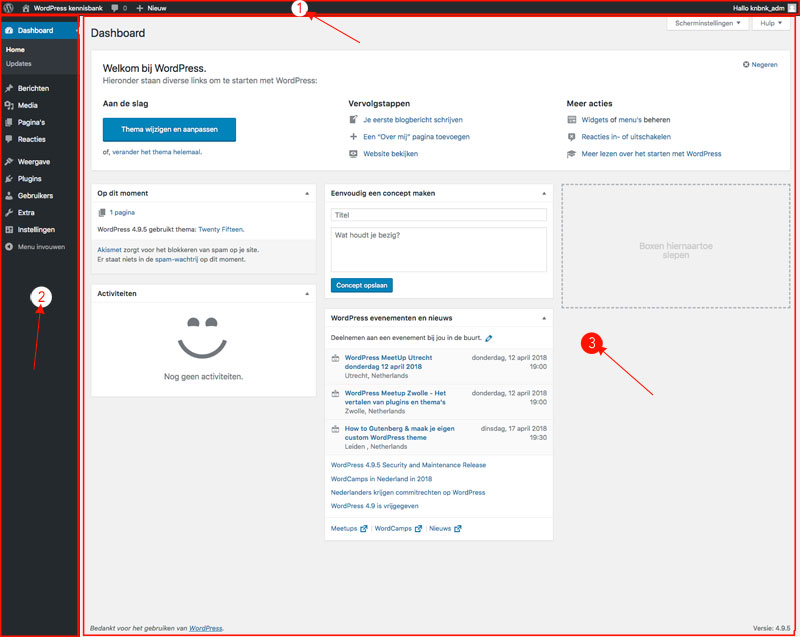Collapse the Activiteiten box
This screenshot has height=637, width=800.
point(307,294)
